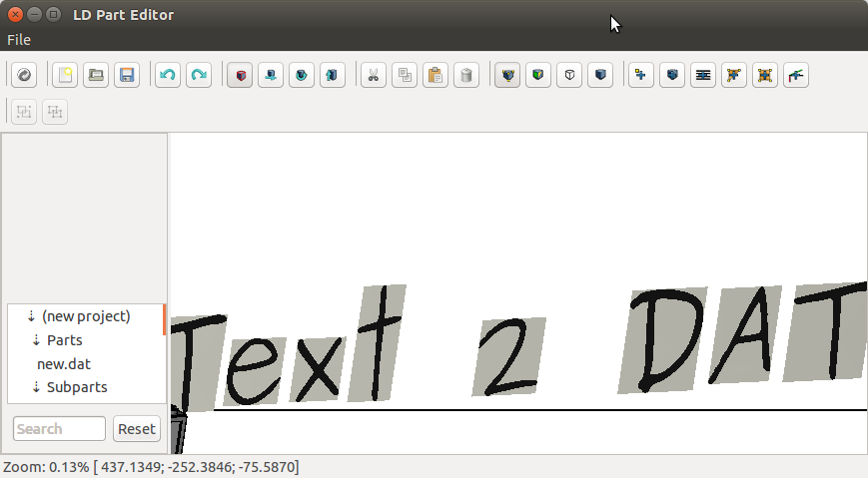
Task: Delete selection with trash can icon
Action: pyautogui.click(x=466, y=75)
